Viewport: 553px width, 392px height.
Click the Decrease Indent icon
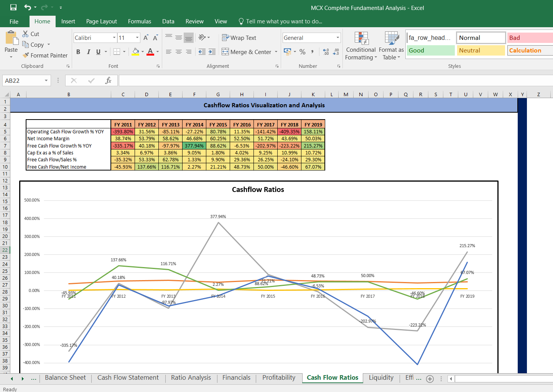[x=202, y=52]
